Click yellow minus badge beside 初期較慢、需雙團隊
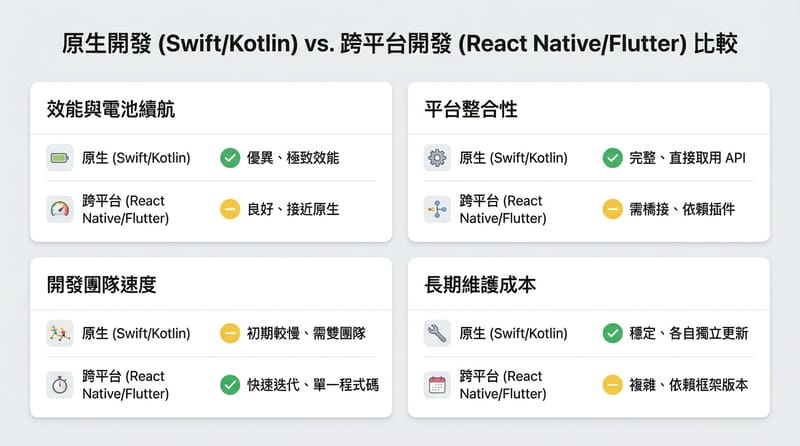The image size is (800, 446). (x=230, y=333)
